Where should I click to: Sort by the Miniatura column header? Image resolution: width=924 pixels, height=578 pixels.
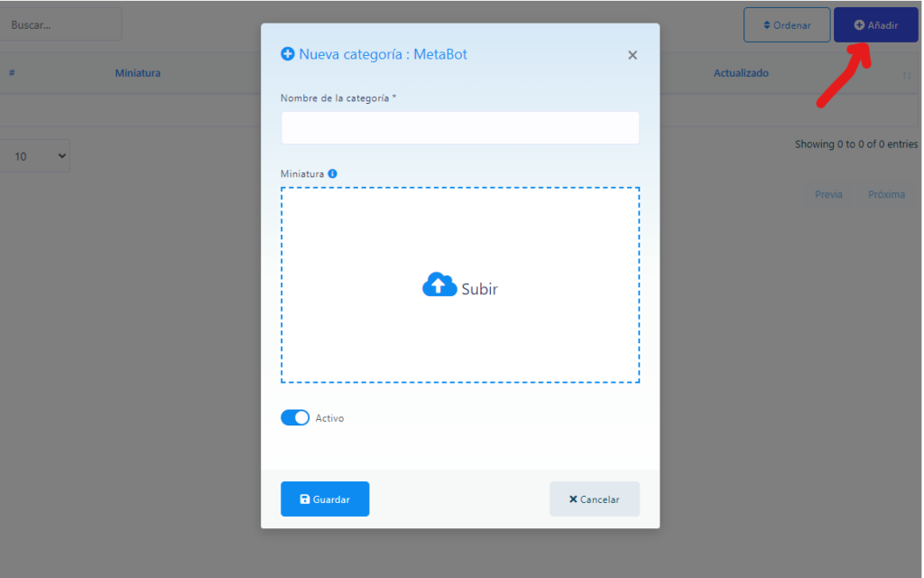click(x=138, y=73)
